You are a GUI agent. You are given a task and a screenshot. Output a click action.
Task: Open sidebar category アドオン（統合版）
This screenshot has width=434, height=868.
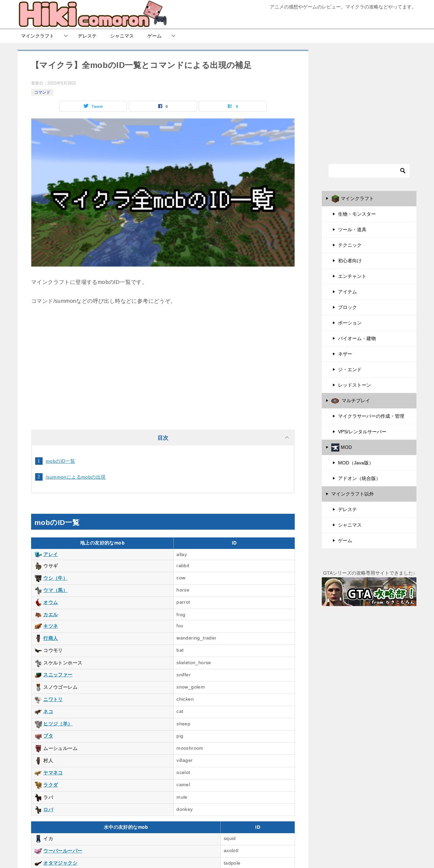(369, 479)
